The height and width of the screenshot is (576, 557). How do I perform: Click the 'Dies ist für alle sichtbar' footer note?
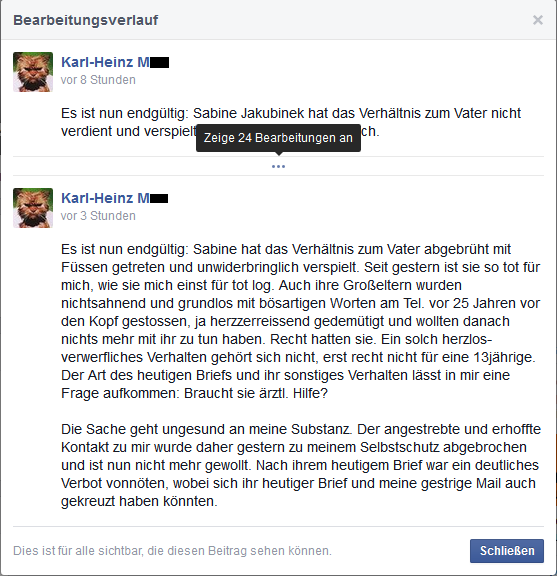(x=172, y=551)
